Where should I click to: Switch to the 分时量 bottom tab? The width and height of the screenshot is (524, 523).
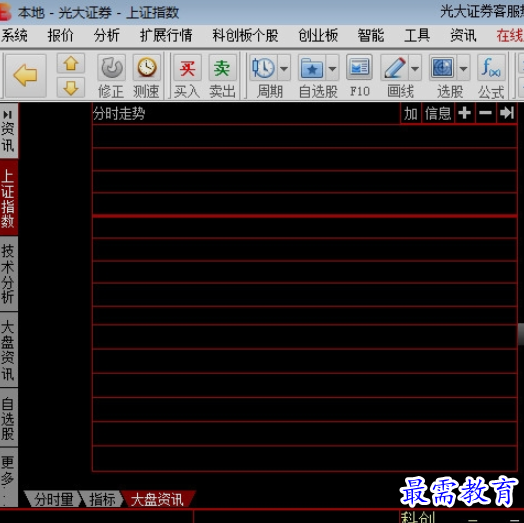[53, 500]
